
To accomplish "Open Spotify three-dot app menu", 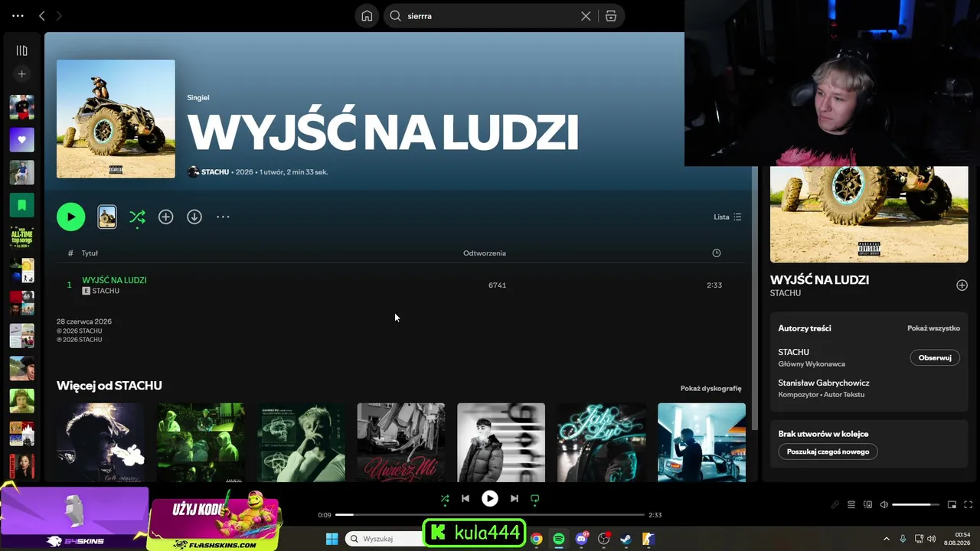I will 18,16.
